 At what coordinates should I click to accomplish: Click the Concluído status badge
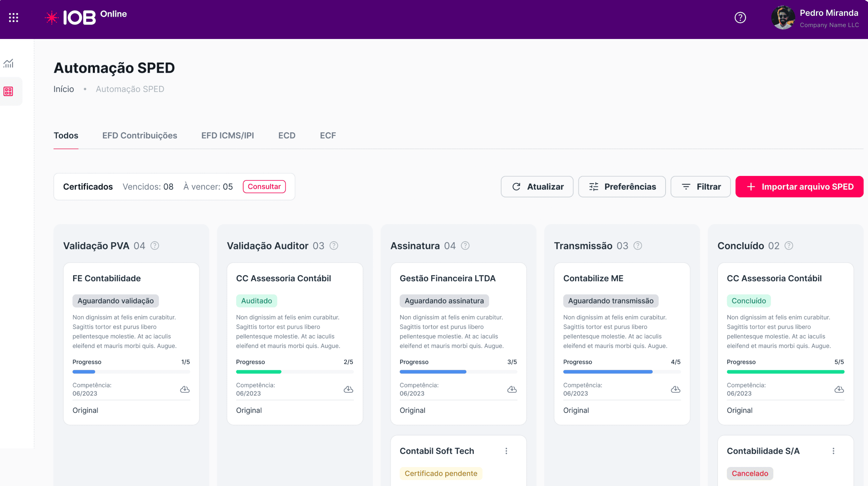749,301
